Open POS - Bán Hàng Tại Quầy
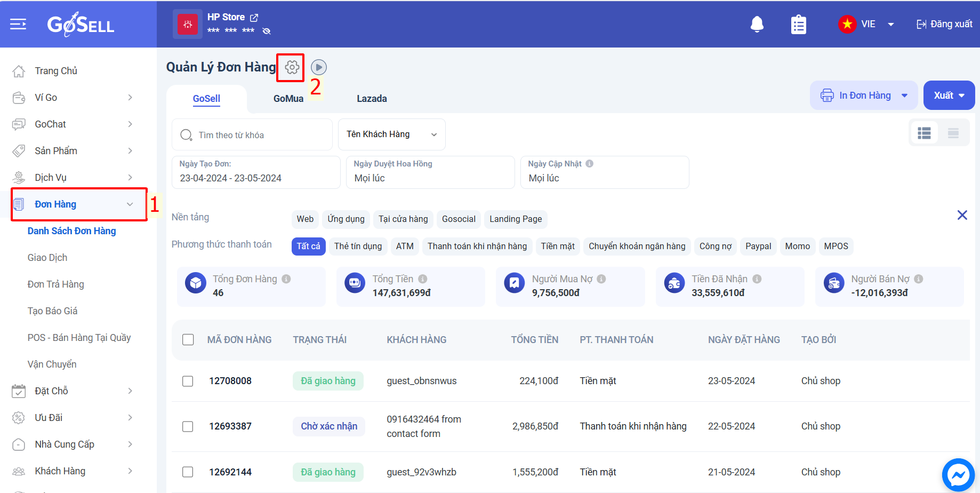Image resolution: width=980 pixels, height=493 pixels. (79, 338)
